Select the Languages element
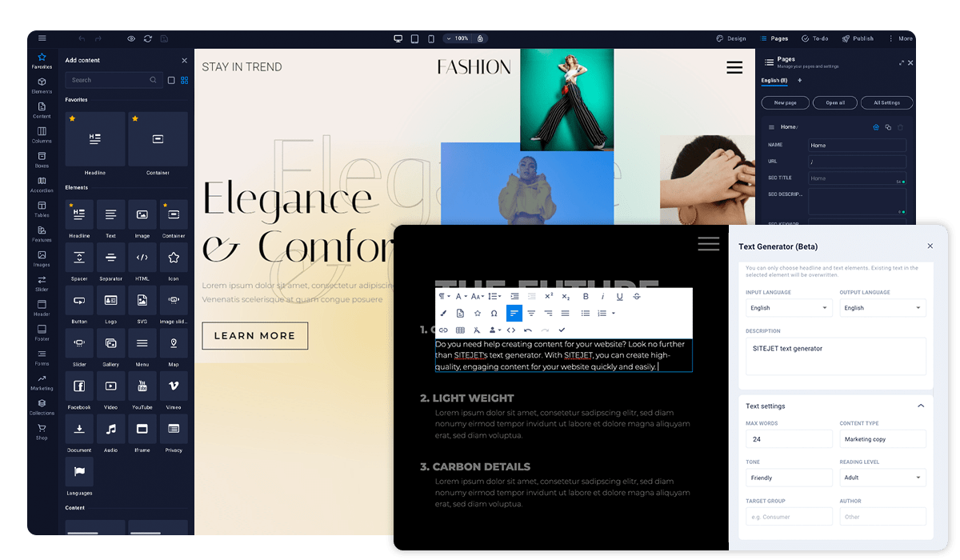Screen dimensions: 960x560 (x=79, y=476)
